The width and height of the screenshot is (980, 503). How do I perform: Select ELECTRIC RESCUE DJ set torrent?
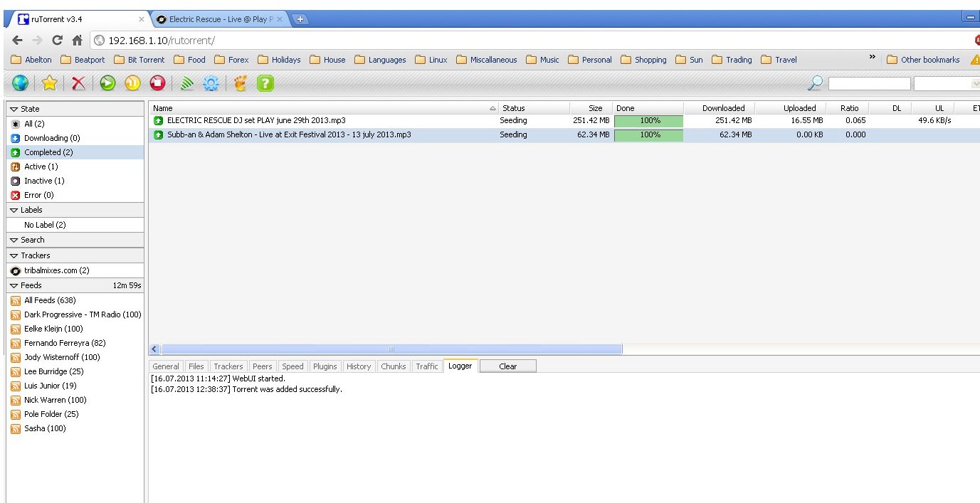pos(564,121)
